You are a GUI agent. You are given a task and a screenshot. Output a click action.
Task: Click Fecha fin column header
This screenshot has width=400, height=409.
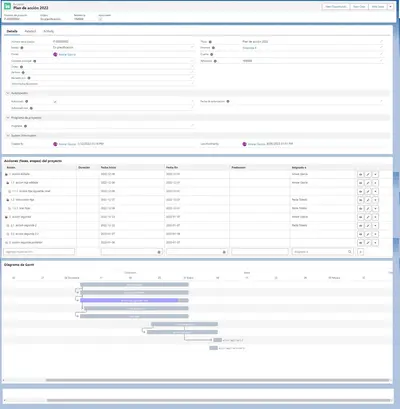tap(172, 167)
